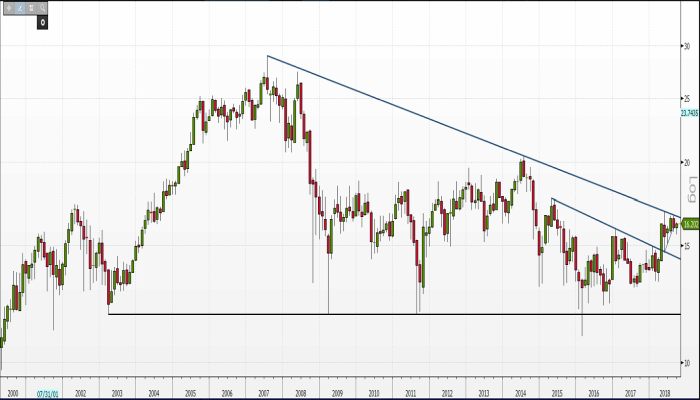Click the 16.202 current price tag
Viewport: 700px width, 400px height.
click(688, 225)
